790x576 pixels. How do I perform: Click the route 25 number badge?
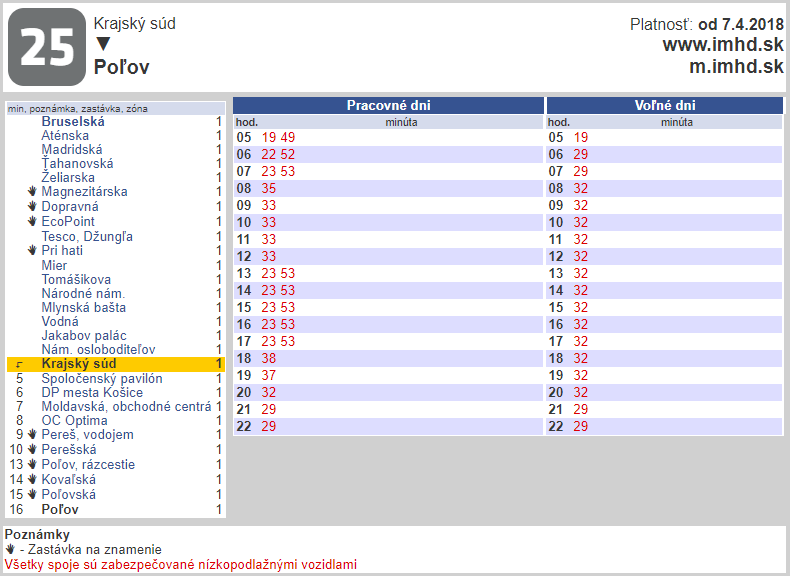point(46,47)
